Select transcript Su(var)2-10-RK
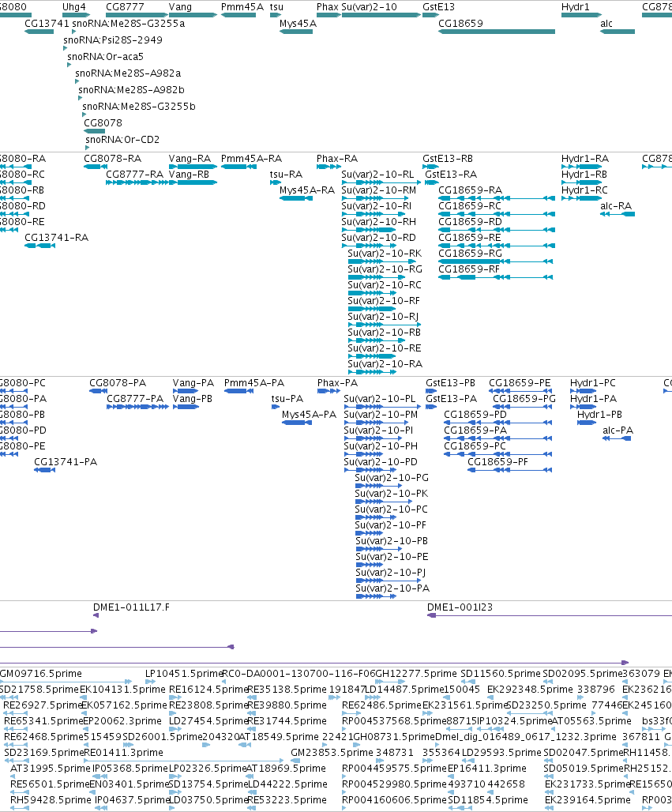Image resolution: width=672 pixels, height=812 pixels. click(381, 261)
